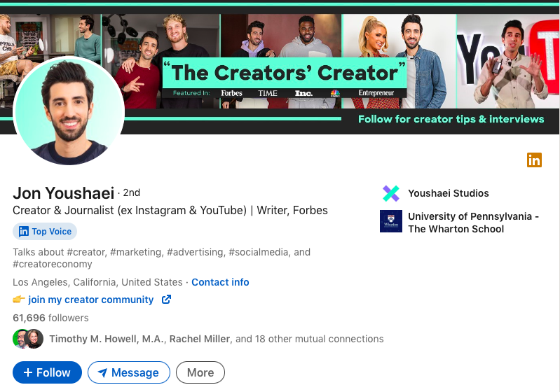The height and width of the screenshot is (392, 560).
Task: Click the LinkedIn icon in Top Voice badge
Action: [24, 232]
